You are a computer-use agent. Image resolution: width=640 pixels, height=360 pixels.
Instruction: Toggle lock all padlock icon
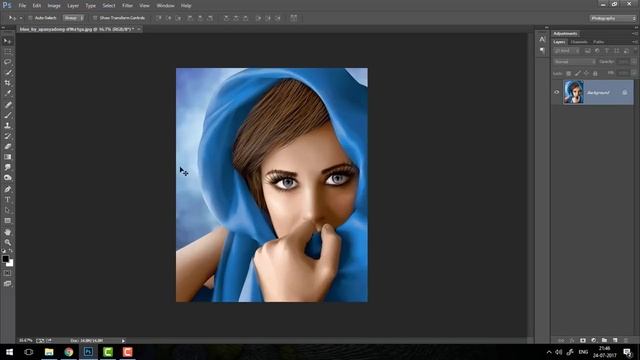[x=595, y=73]
